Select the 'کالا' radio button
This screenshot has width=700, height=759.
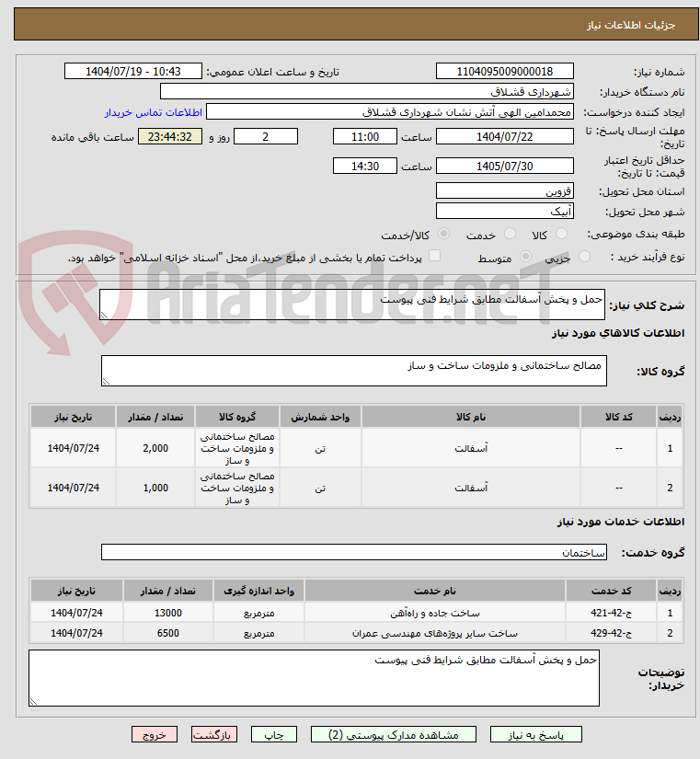(561, 234)
